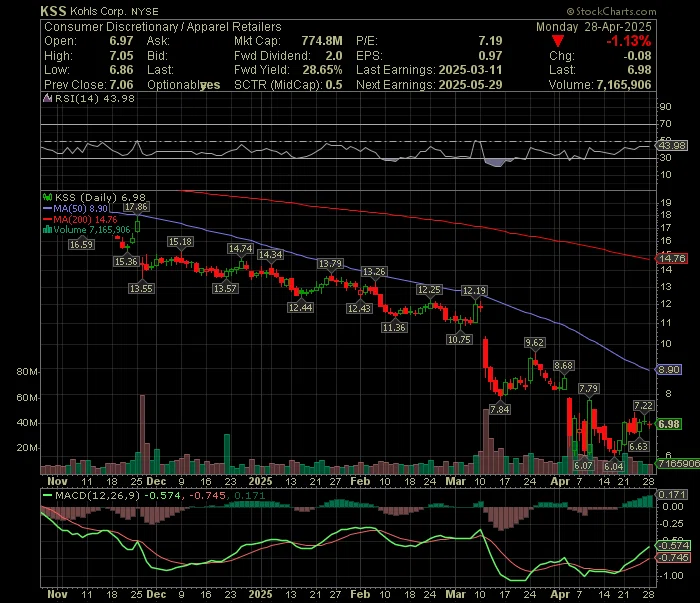The height and width of the screenshot is (603, 700).
Task: Click the 15.36 price label
Action: point(126,262)
